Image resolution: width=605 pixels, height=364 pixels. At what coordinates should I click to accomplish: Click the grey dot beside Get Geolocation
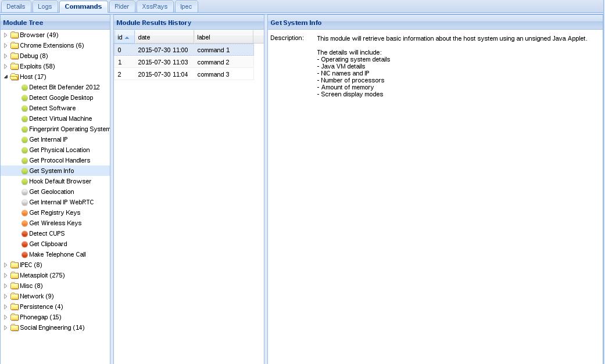pyautogui.click(x=24, y=192)
